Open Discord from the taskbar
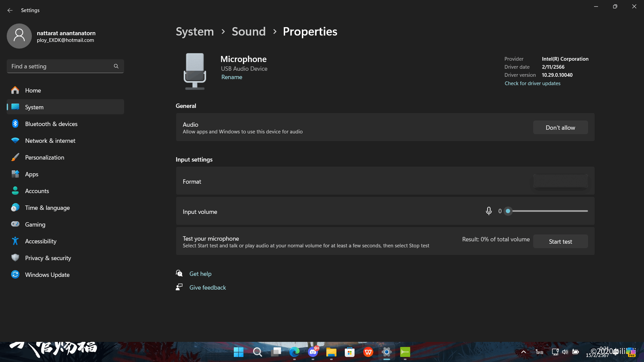This screenshot has width=644, height=362. coord(313,352)
